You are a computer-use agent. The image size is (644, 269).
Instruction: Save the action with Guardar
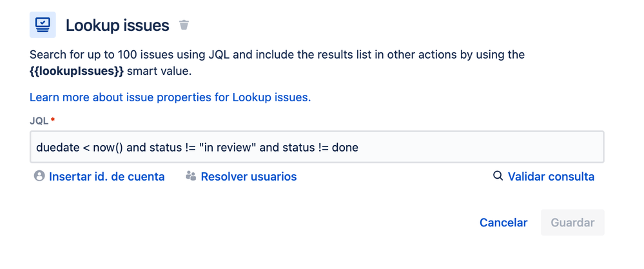(x=572, y=223)
